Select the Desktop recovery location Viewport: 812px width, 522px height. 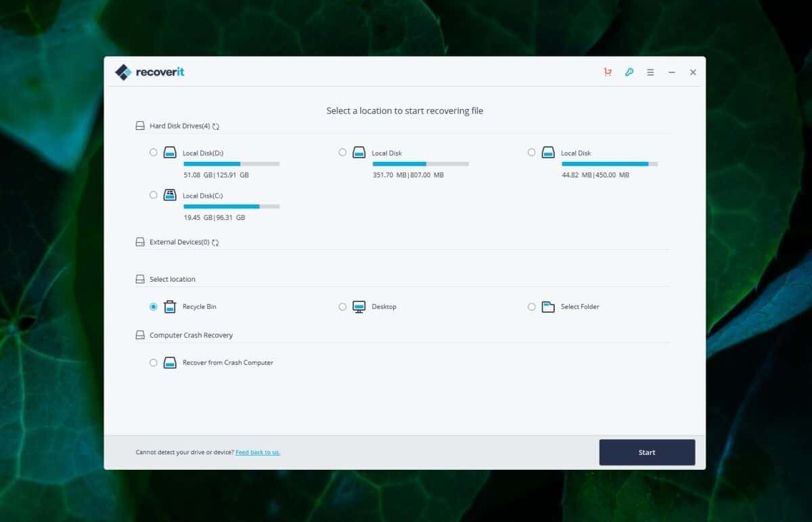342,306
